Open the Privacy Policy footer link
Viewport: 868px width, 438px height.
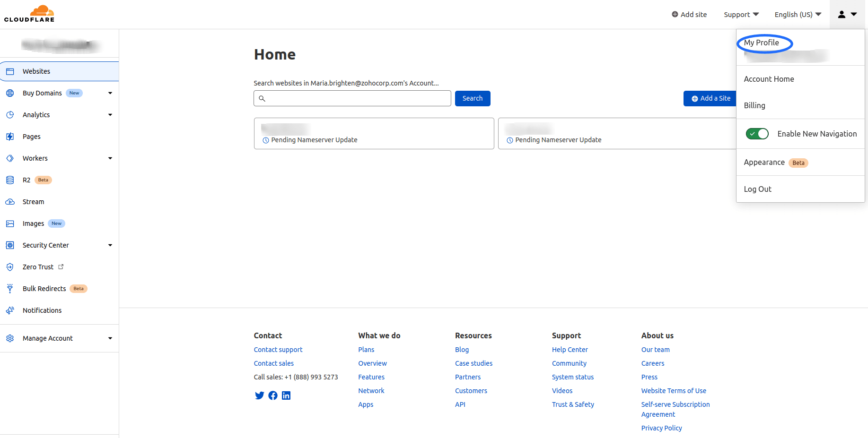[x=661, y=428]
